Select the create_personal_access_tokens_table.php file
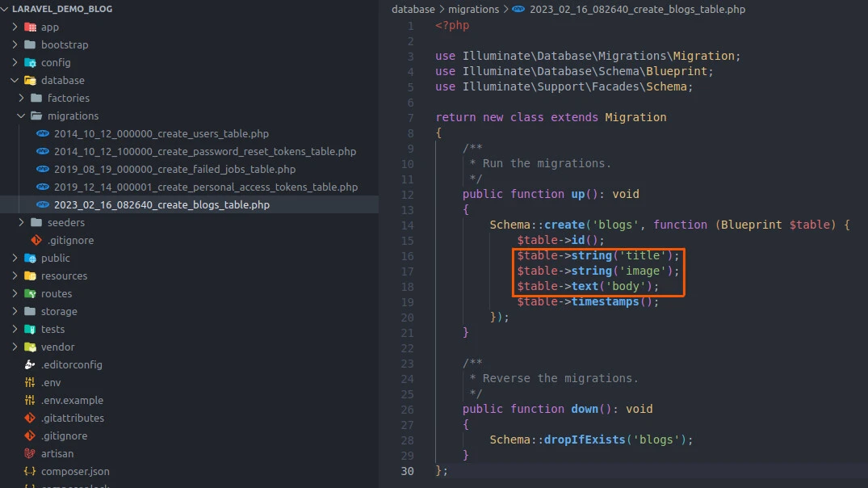The height and width of the screenshot is (488, 868). [x=205, y=187]
